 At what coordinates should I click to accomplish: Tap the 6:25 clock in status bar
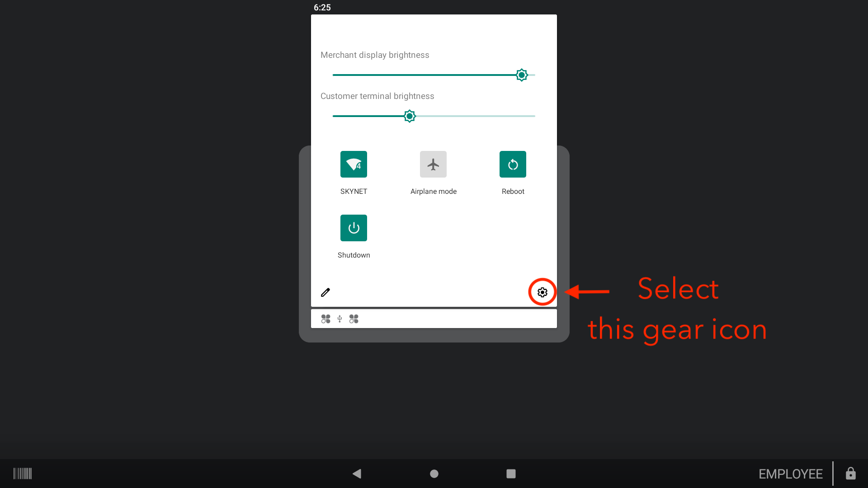tap(322, 7)
